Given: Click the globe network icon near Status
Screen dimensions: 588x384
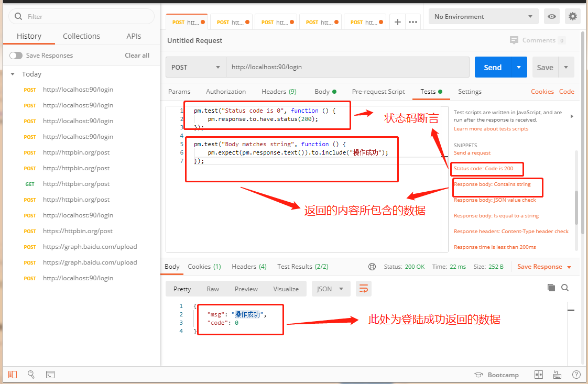Looking at the screenshot, I should coord(372,267).
